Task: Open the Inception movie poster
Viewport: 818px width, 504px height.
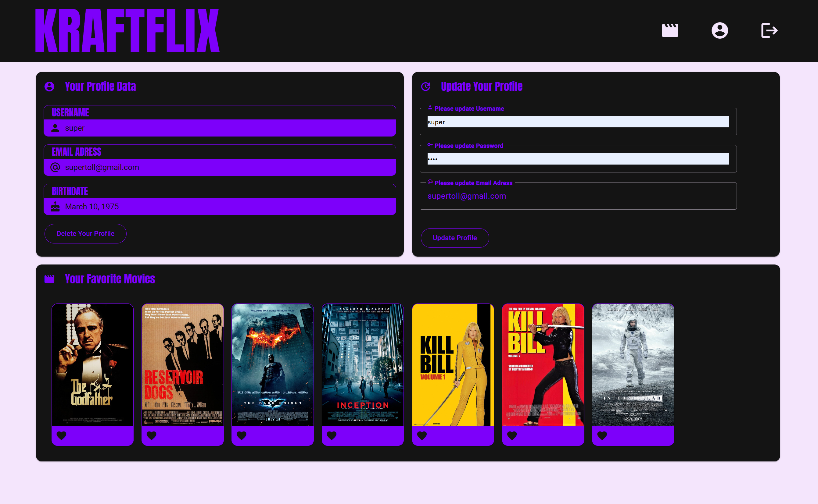Action: coord(363,365)
